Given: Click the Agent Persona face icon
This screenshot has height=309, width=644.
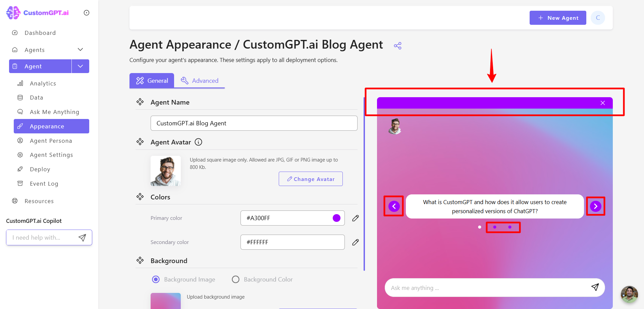Looking at the screenshot, I should pyautogui.click(x=20, y=140).
